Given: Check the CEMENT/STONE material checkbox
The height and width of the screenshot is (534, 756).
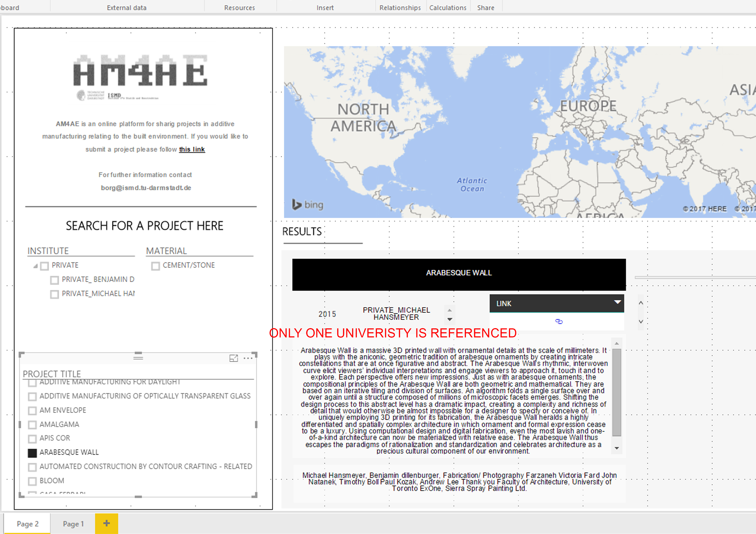Looking at the screenshot, I should pos(155,266).
